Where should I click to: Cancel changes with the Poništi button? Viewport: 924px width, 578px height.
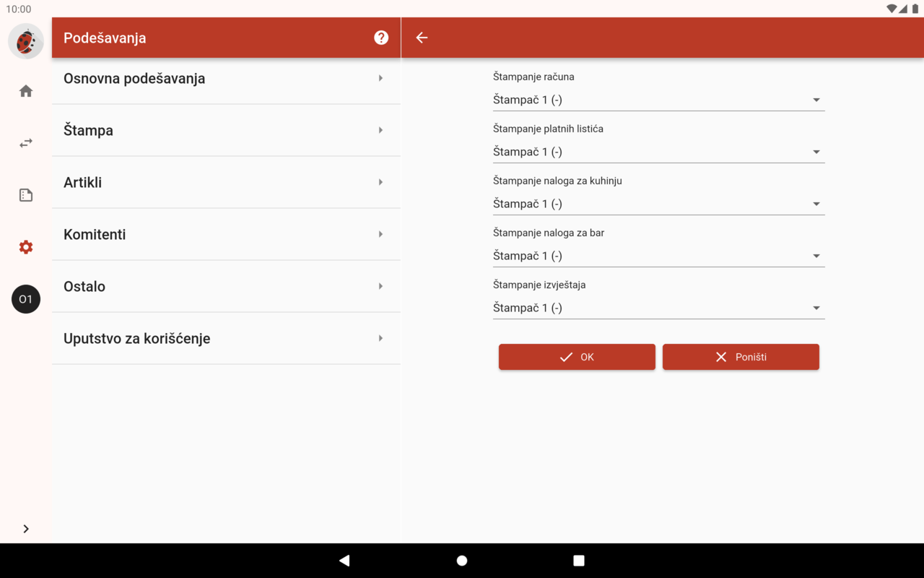point(741,357)
